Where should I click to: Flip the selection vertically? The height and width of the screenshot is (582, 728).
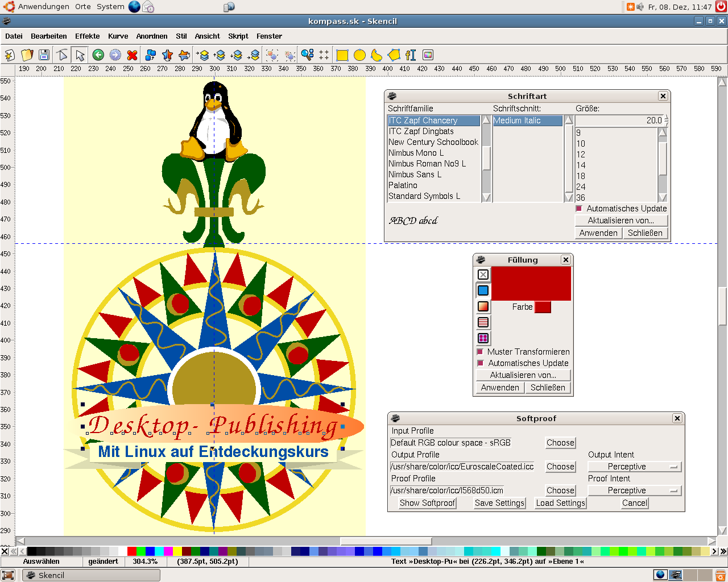pyautogui.click(x=184, y=55)
